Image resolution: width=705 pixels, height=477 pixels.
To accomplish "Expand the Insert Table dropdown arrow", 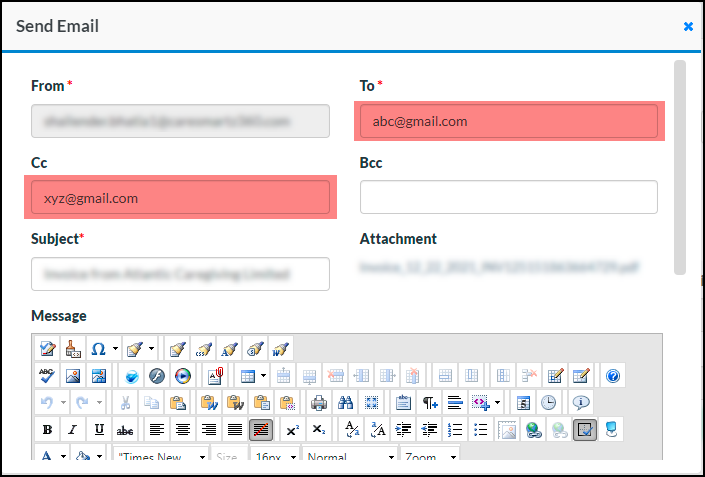I will coord(263,376).
